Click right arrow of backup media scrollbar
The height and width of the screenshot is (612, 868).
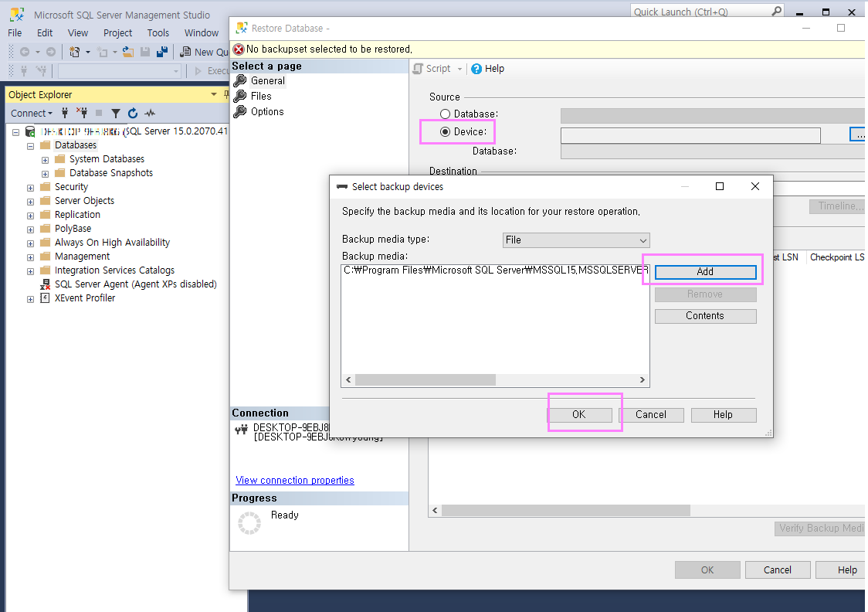coord(643,380)
